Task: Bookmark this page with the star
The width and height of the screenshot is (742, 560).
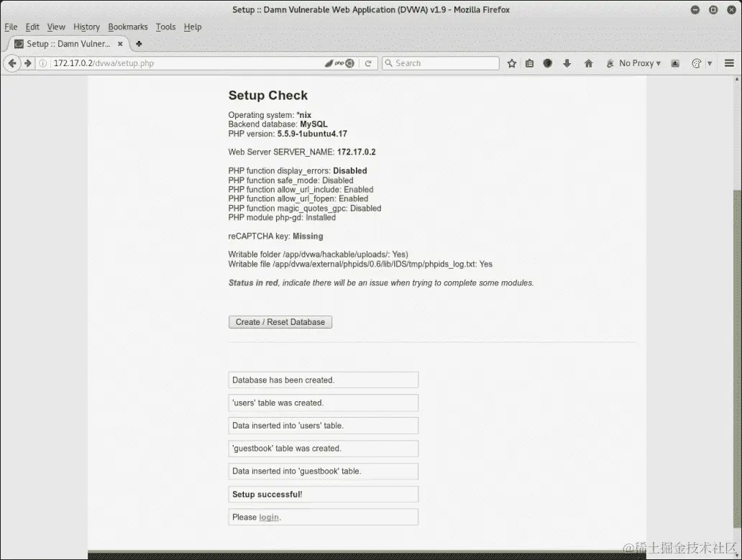Action: pyautogui.click(x=511, y=63)
